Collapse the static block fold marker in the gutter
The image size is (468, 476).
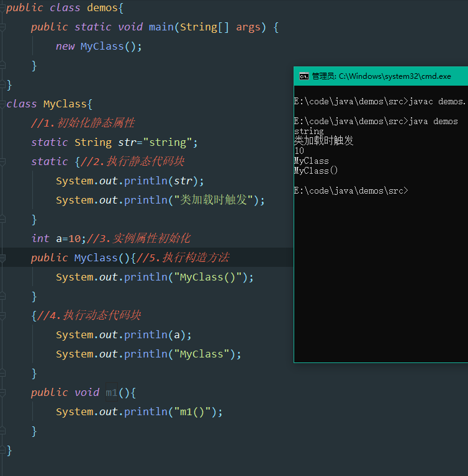2,162
